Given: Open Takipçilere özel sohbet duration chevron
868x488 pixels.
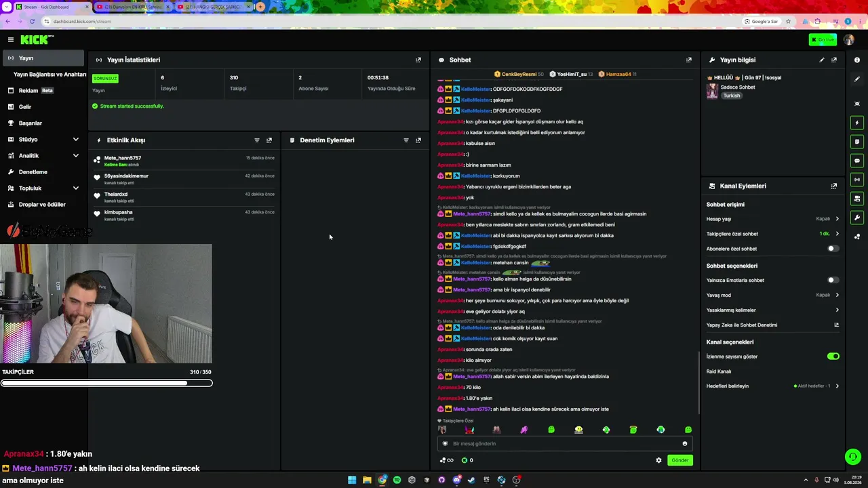Looking at the screenshot, I should pyautogui.click(x=837, y=234).
